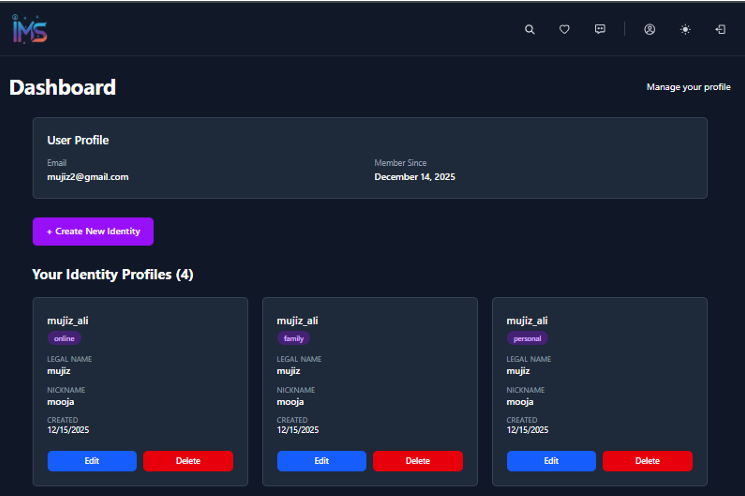Select the online tag badge
Screen dimensions: 745x496
click(64, 339)
